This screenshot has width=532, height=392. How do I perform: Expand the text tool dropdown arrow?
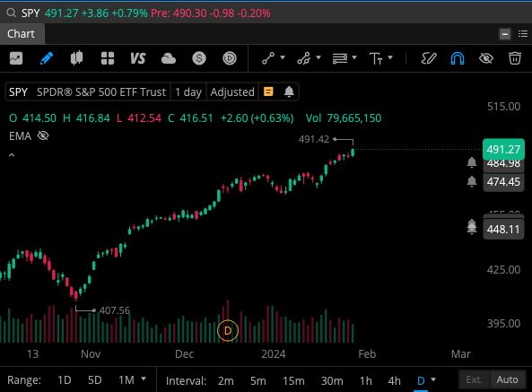click(390, 57)
